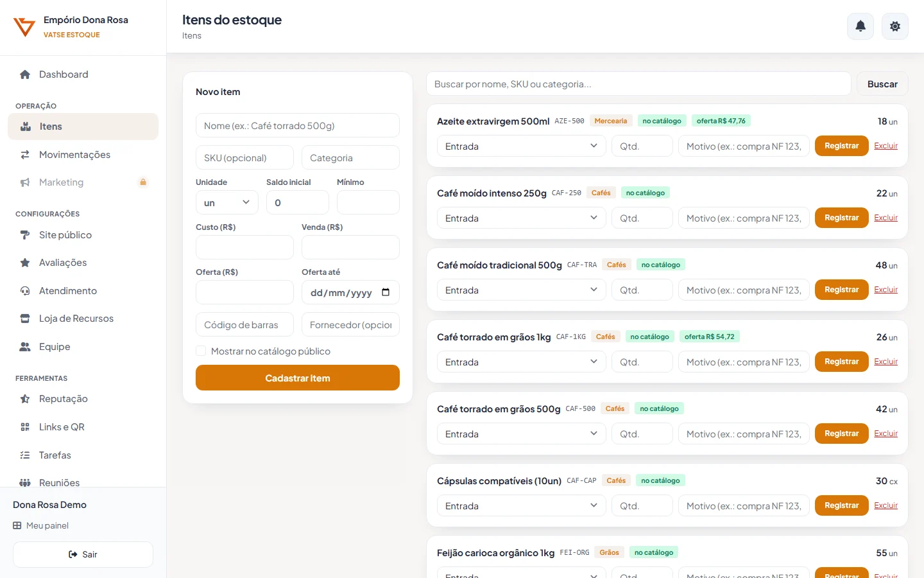Focus the Saldo inicial field
This screenshot has height=578, width=924.
(298, 202)
